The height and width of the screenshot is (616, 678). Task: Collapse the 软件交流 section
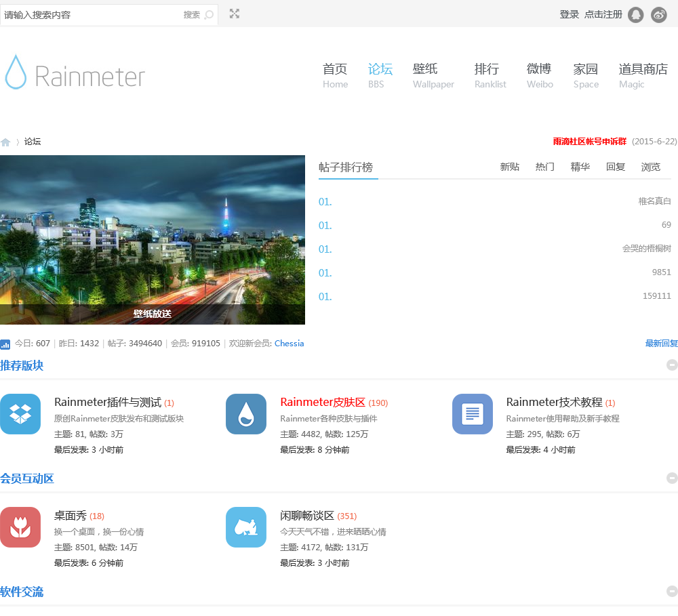[672, 592]
